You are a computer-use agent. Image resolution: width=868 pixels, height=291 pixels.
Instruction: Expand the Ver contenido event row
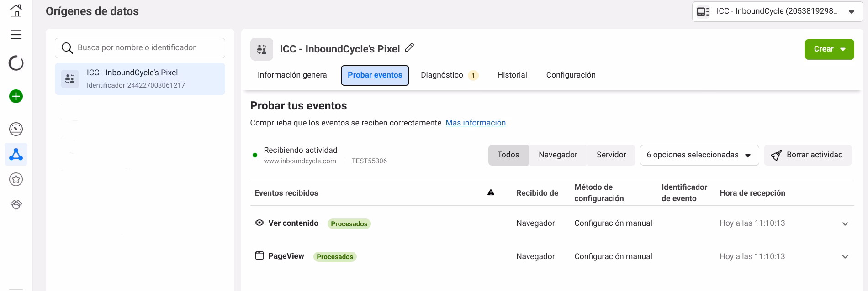coord(845,224)
